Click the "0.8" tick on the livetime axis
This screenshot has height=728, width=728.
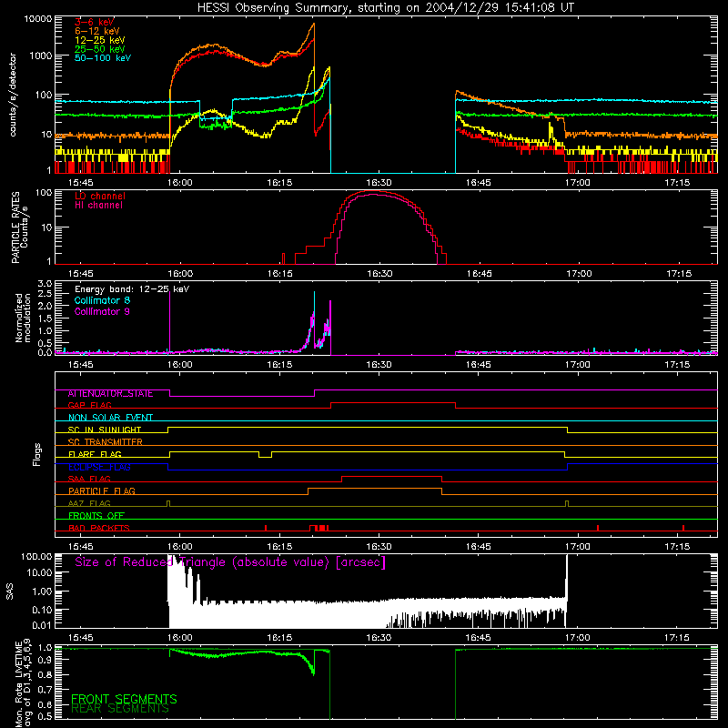click(45, 674)
